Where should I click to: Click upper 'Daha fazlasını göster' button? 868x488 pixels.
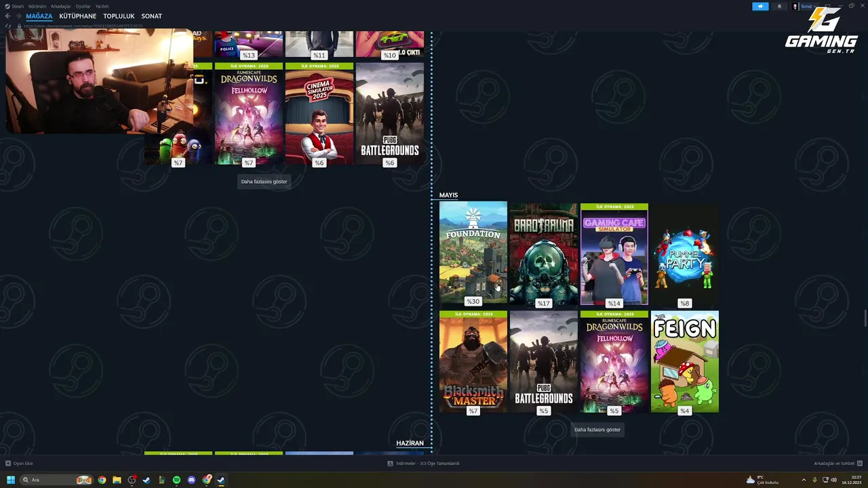pos(264,182)
